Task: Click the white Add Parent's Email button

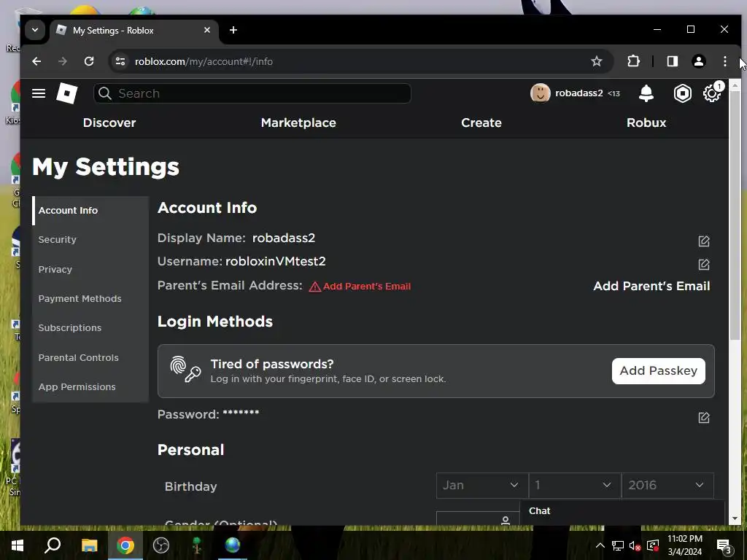Action: pos(651,286)
